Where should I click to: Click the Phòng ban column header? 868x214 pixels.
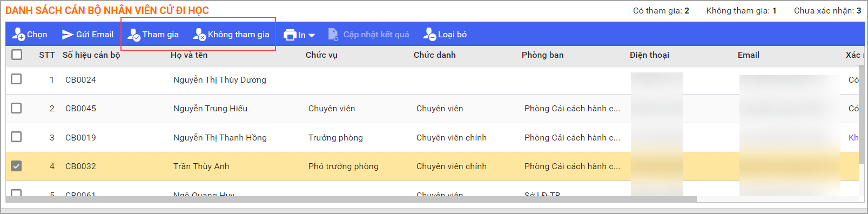543,55
